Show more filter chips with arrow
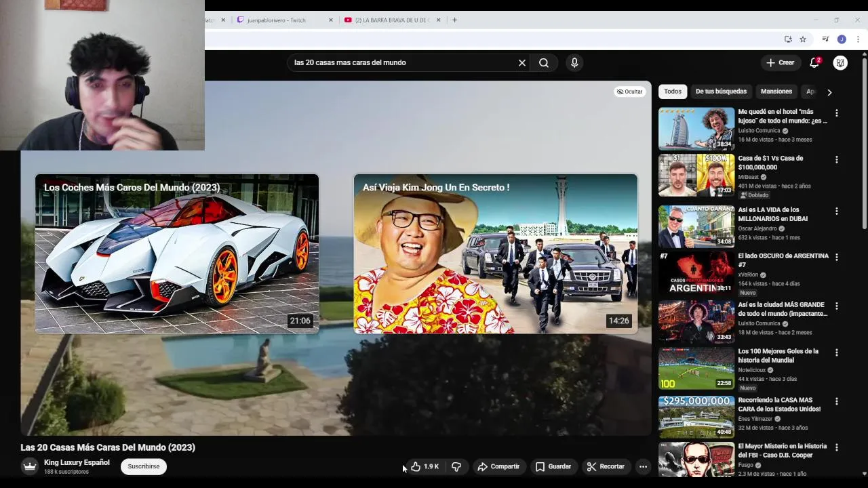Viewport: 868px width, 488px height. pos(829,92)
